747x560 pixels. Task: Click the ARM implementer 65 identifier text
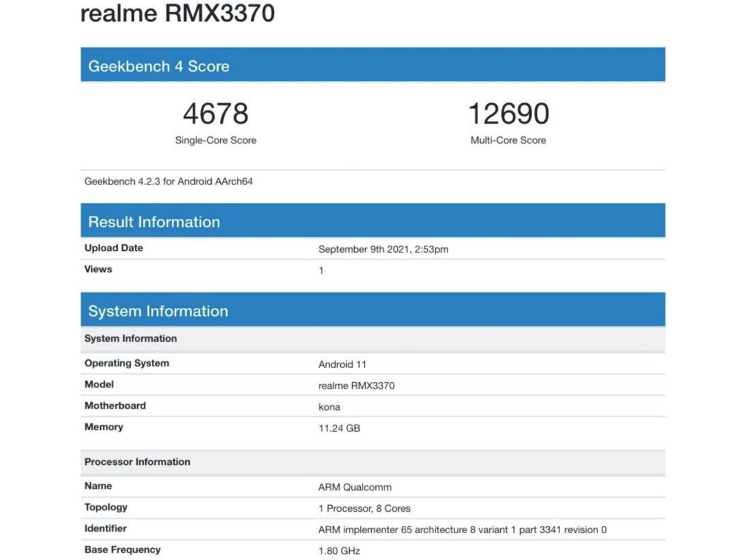coord(462,530)
